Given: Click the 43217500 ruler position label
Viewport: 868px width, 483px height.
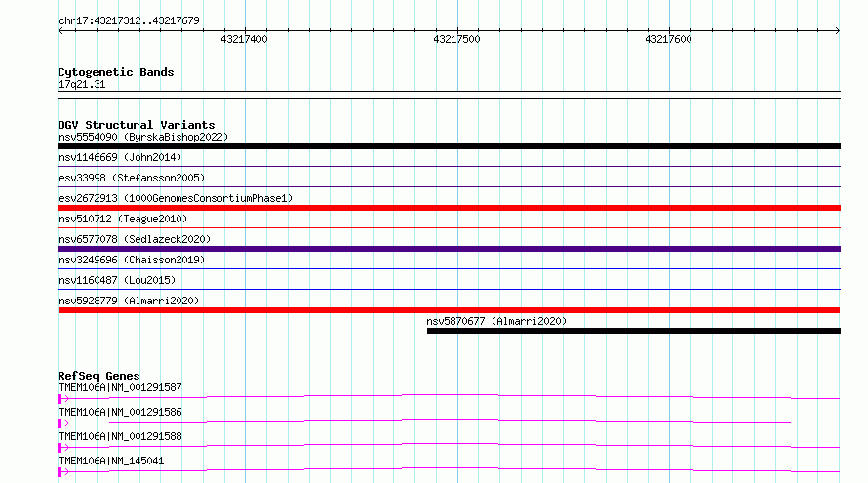Looking at the screenshot, I should tap(456, 39).
